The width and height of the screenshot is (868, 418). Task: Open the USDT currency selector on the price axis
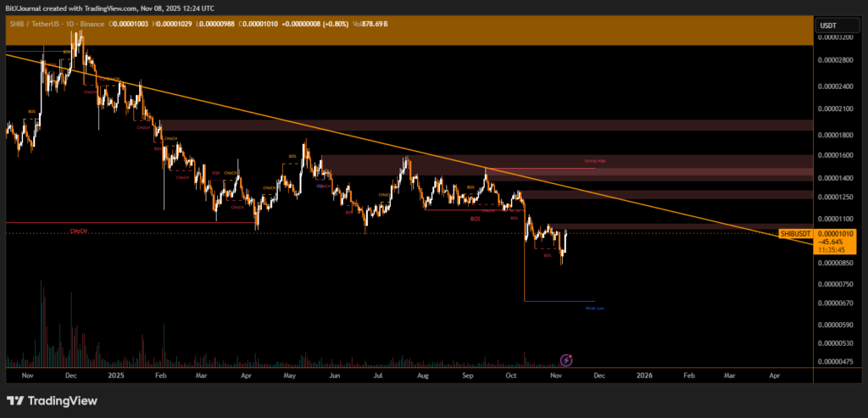point(827,26)
